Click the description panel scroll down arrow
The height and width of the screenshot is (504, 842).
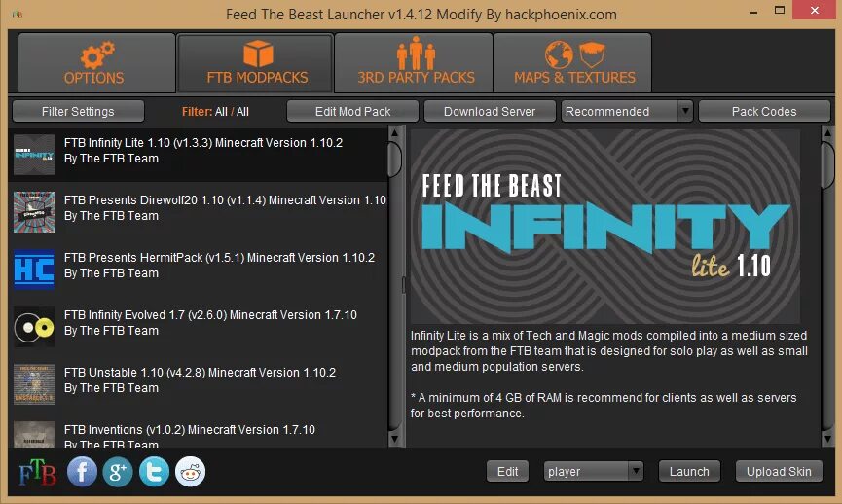[x=827, y=439]
